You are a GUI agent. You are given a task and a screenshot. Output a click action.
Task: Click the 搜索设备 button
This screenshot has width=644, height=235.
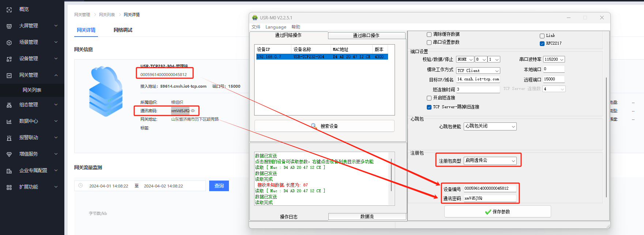point(324,126)
